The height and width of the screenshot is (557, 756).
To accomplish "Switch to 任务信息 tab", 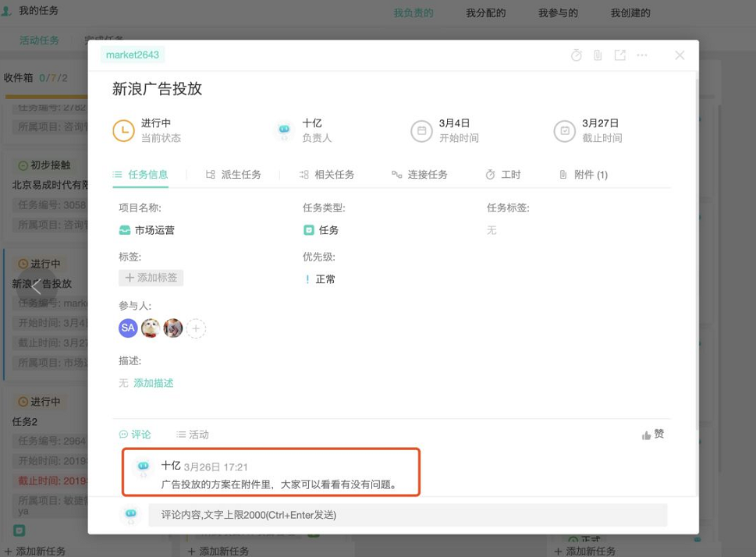I will click(x=140, y=175).
